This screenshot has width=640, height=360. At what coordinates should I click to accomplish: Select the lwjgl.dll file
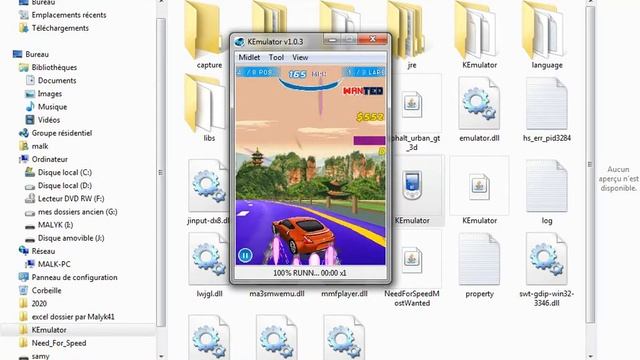pos(208,265)
